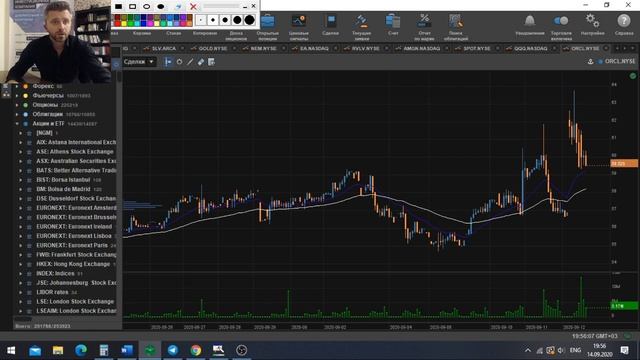Expand HKEX: Hong Kong Exchange node
Image resolution: width=640 pixels, height=360 pixels.
point(20,264)
